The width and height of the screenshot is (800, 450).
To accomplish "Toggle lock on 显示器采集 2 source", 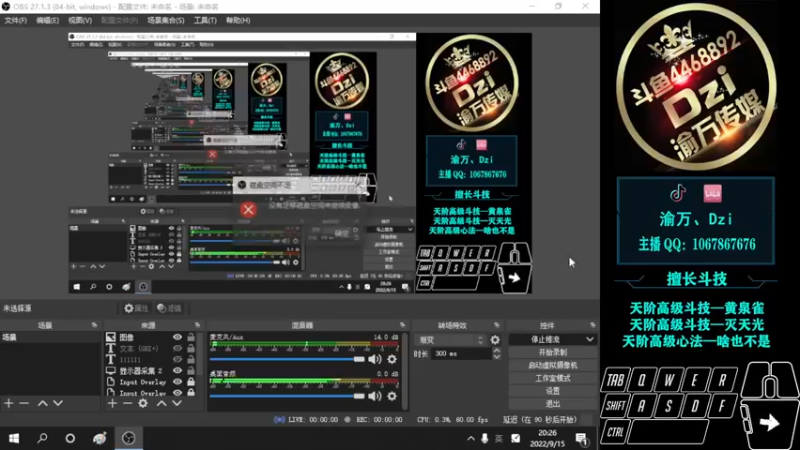I will click(x=191, y=370).
